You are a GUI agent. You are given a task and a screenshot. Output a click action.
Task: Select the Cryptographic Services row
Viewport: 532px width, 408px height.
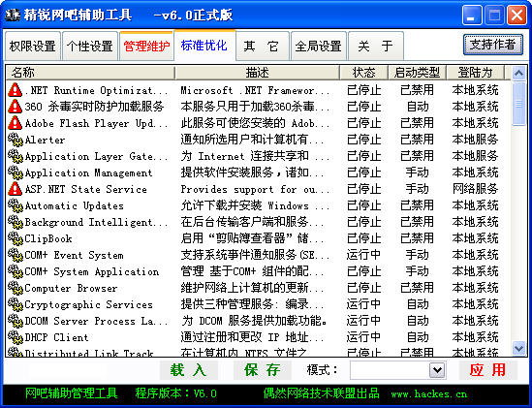tap(258, 304)
